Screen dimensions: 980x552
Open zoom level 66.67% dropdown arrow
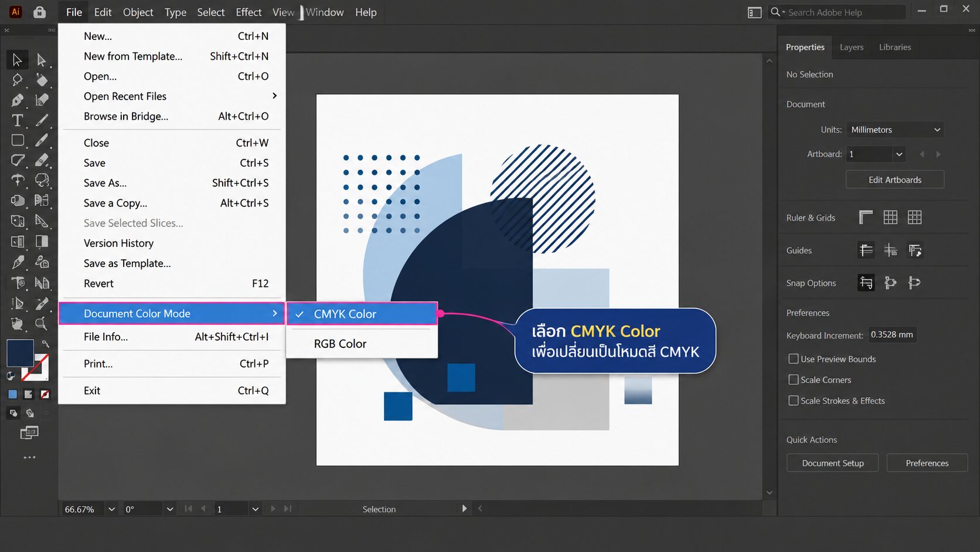[111, 509]
